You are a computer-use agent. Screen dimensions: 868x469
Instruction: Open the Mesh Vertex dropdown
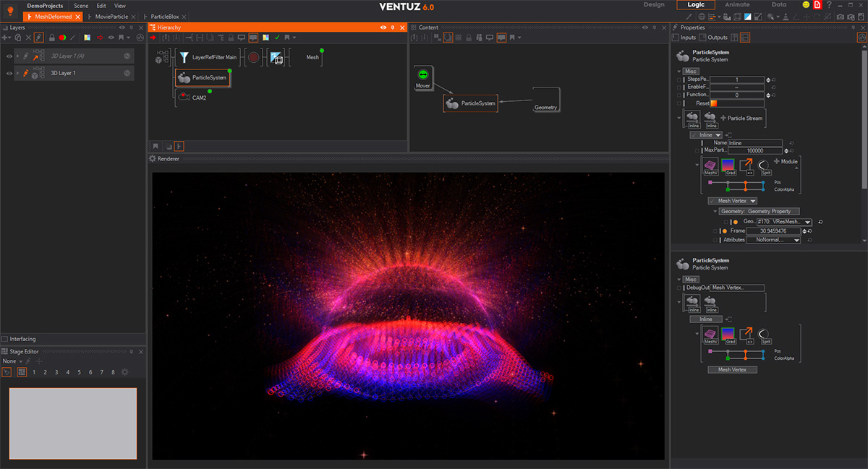[x=733, y=201]
